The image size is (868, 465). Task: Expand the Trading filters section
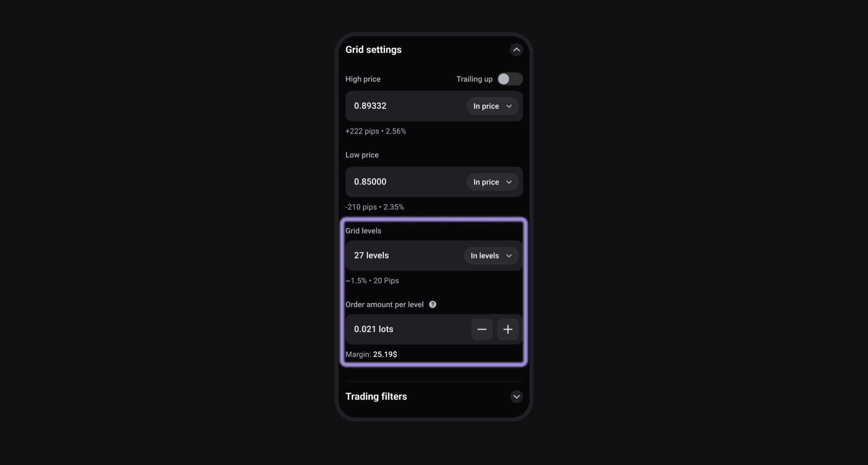click(x=516, y=396)
